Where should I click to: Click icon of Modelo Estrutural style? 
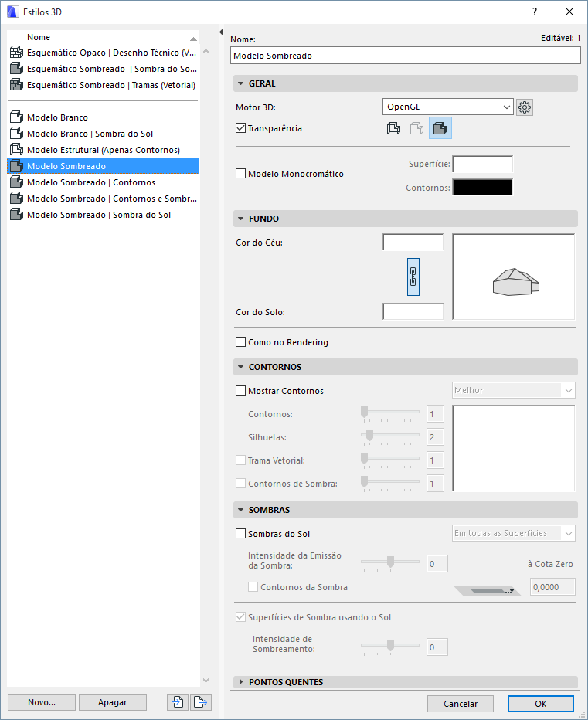tap(16, 150)
